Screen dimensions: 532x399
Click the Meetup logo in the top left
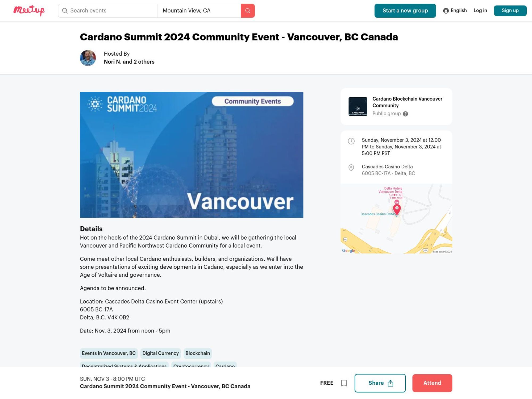(x=28, y=10)
